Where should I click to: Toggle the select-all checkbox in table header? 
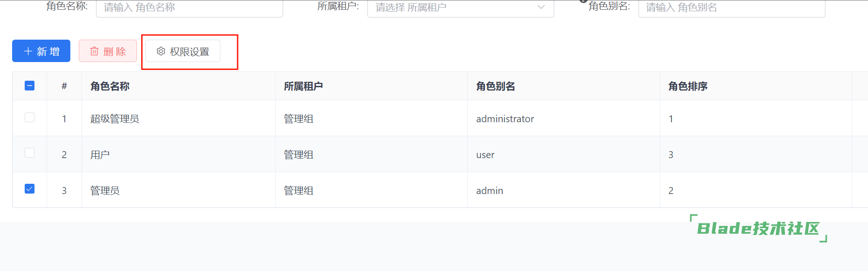click(29, 86)
